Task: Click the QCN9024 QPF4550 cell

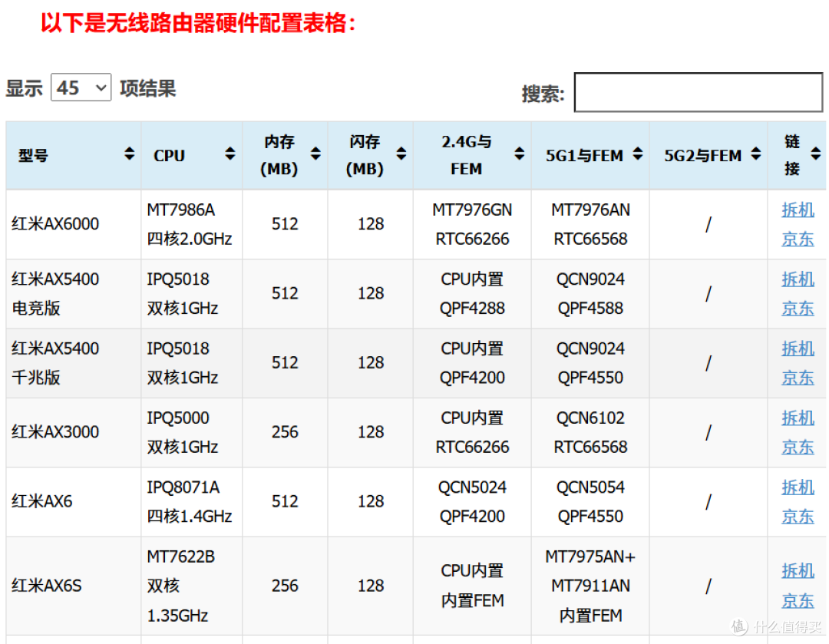Action: [x=590, y=363]
